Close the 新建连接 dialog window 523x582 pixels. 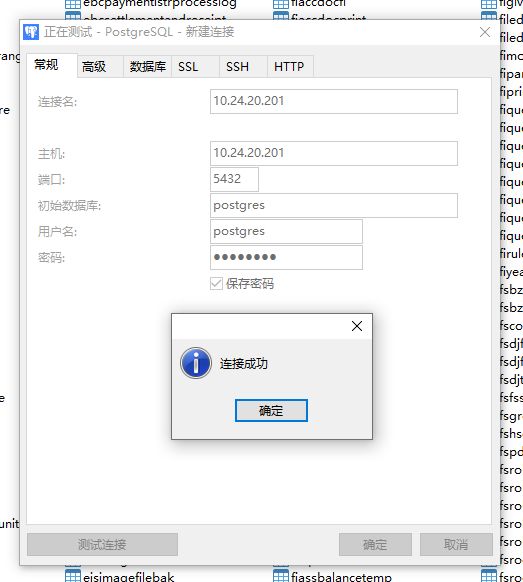(485, 32)
